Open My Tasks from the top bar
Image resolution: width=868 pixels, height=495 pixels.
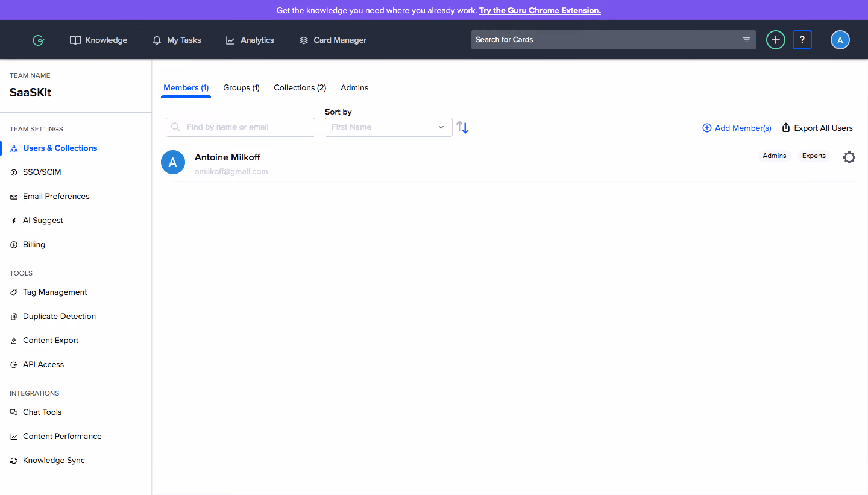(x=177, y=40)
